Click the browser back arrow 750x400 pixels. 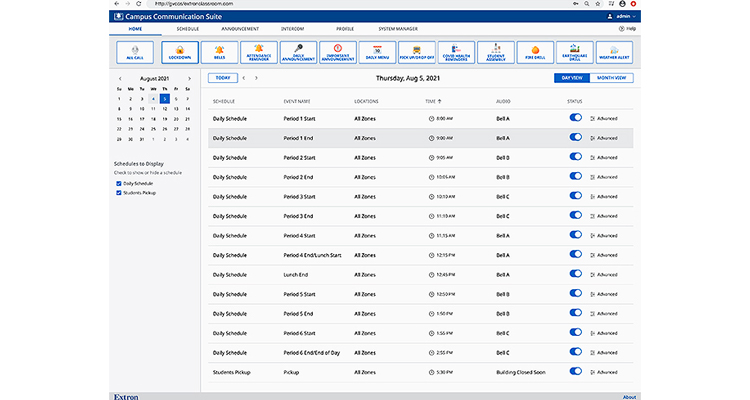tap(117, 3)
